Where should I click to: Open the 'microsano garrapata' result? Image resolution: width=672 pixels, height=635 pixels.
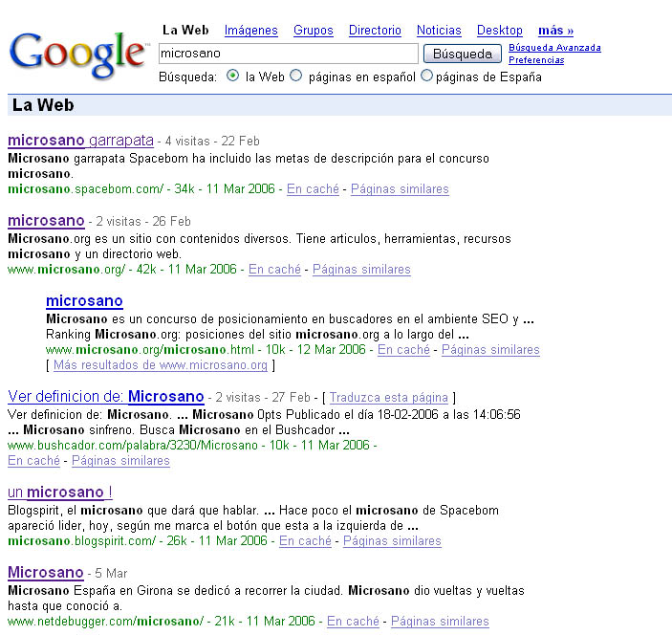click(x=80, y=141)
